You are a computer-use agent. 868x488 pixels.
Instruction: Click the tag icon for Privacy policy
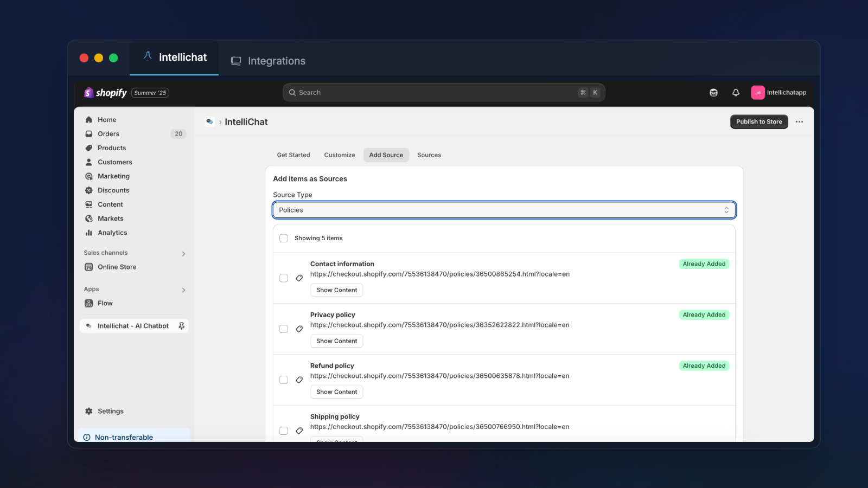coord(299,329)
